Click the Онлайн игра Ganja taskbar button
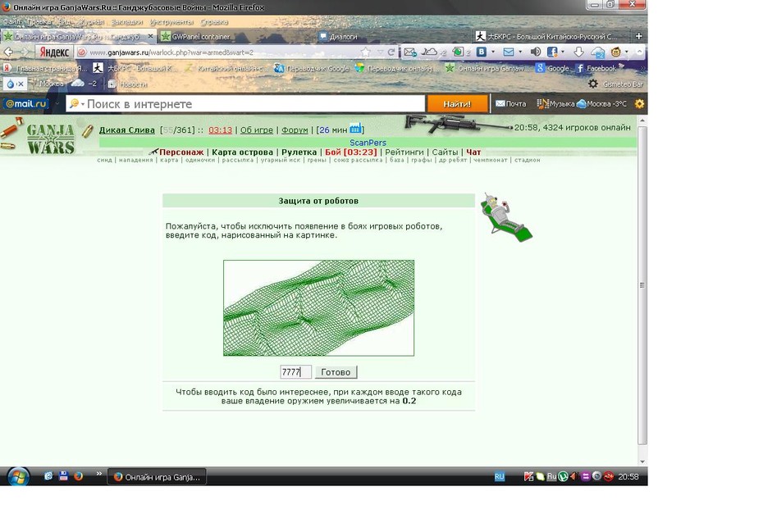The image size is (763, 532). click(157, 477)
